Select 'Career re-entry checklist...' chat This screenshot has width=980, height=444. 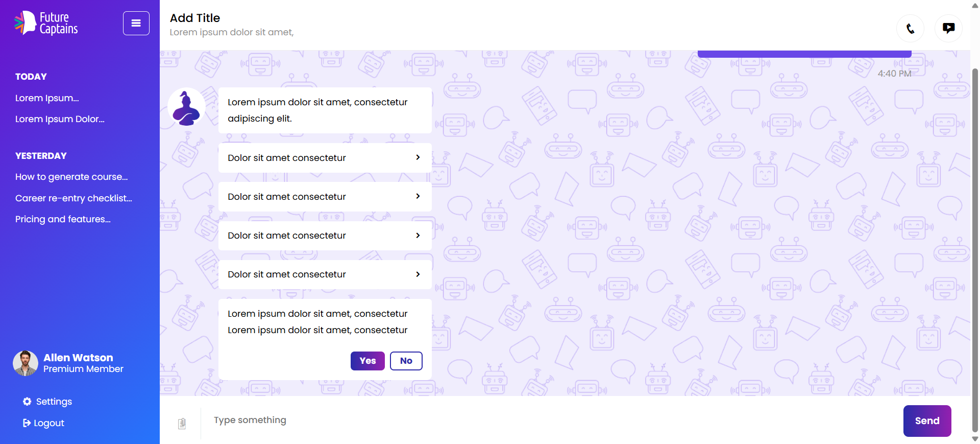(x=73, y=198)
